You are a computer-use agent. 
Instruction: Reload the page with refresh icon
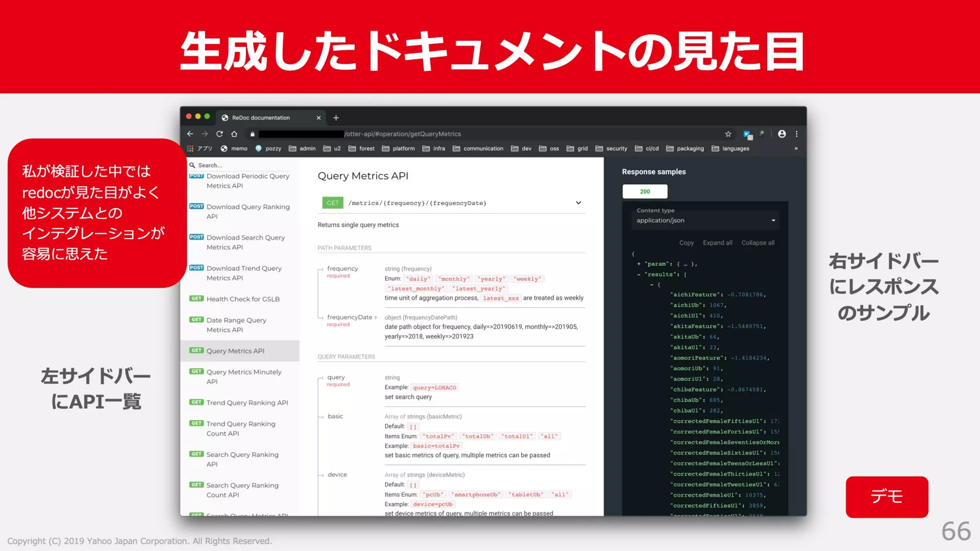pyautogui.click(x=220, y=134)
